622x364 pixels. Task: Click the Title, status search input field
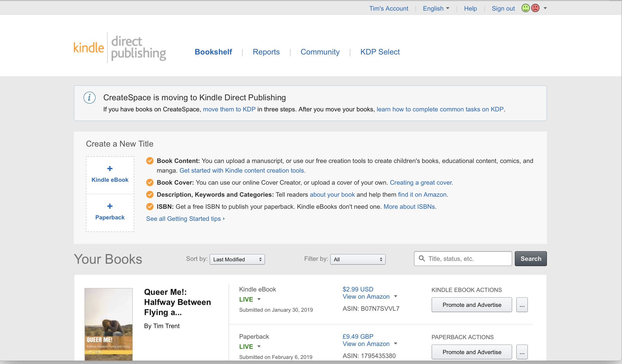coord(463,258)
